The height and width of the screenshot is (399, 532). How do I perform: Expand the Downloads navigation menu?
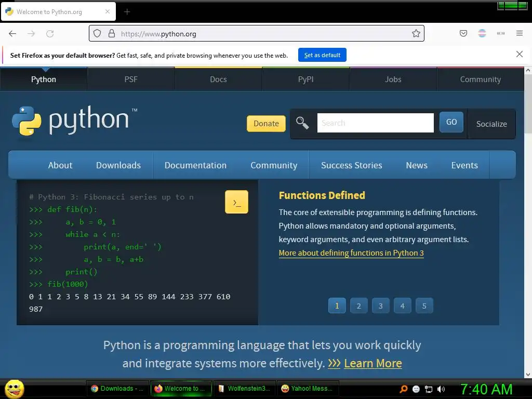pos(118,165)
